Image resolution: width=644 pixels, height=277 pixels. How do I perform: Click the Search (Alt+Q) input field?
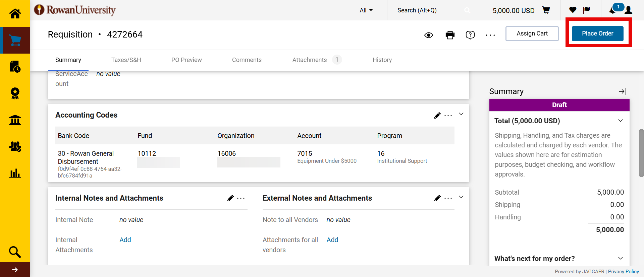click(429, 10)
